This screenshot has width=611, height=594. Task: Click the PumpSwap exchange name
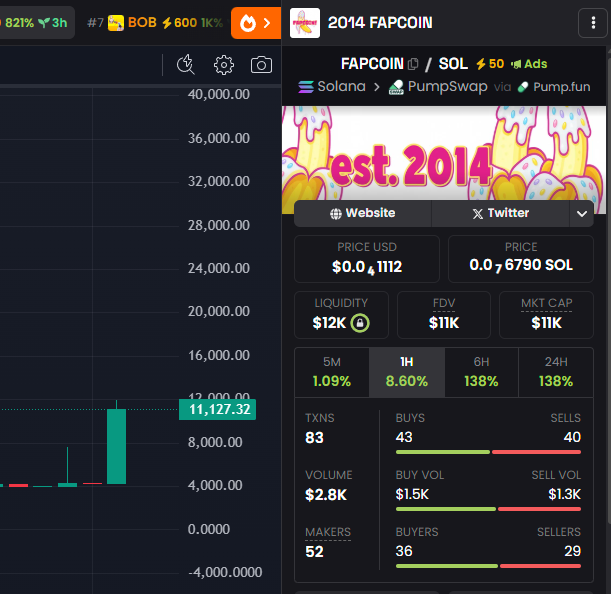pos(447,87)
